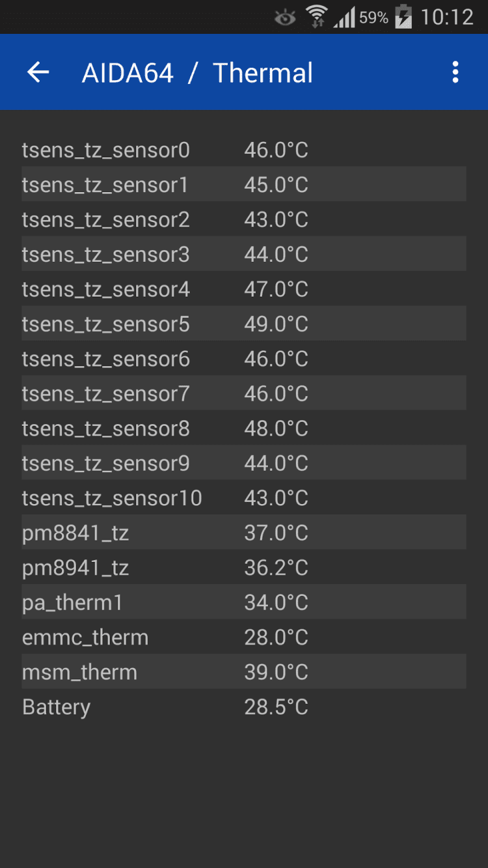Tap the clock showing 10:12
This screenshot has height=868, width=488.
447,17
